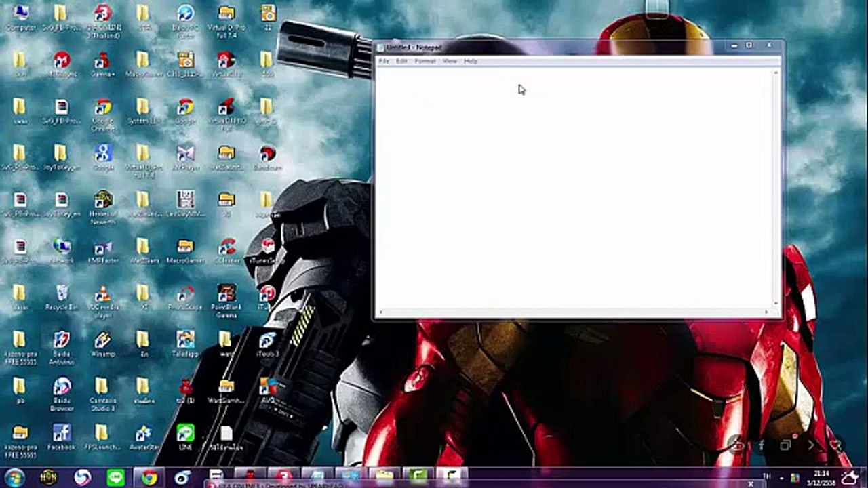Select the Facebook desktop shortcut
Viewport: 868px width, 488px height.
point(62,437)
